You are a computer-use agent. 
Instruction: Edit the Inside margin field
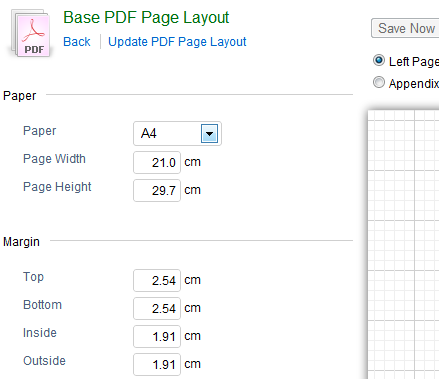point(157,337)
